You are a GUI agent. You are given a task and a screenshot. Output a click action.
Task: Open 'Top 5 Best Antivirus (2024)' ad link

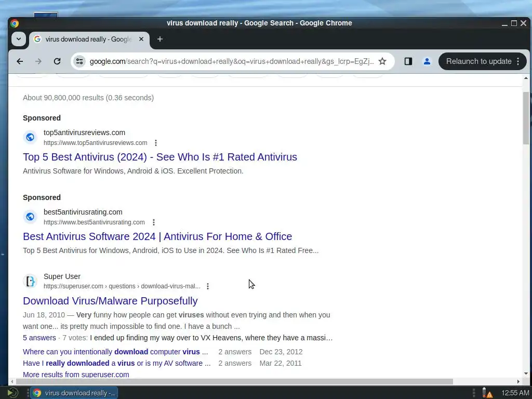tap(160, 157)
